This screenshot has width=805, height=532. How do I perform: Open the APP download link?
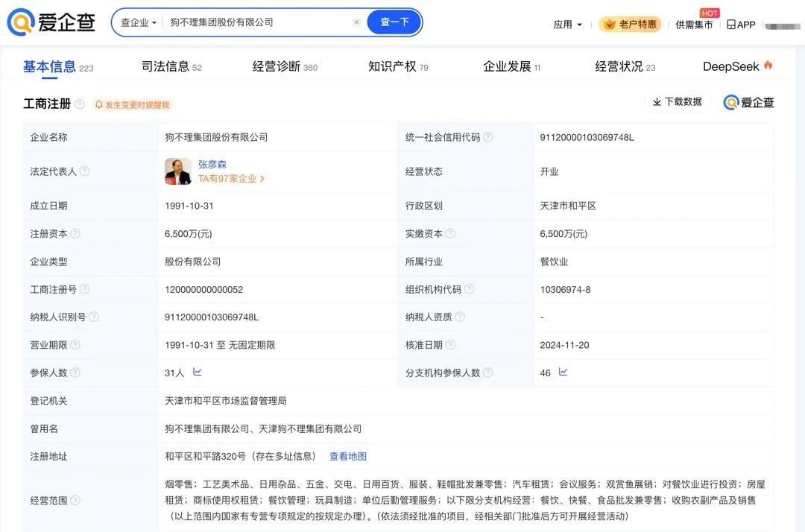[x=741, y=24]
